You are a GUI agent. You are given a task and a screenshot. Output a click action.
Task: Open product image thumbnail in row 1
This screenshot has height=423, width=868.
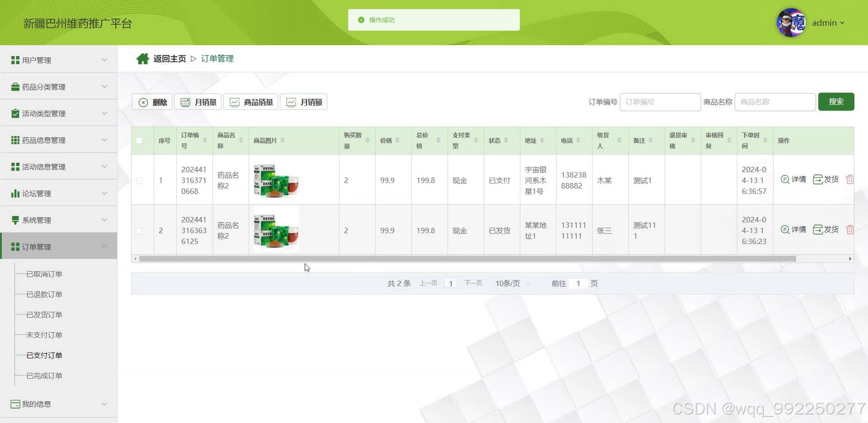coord(276,180)
